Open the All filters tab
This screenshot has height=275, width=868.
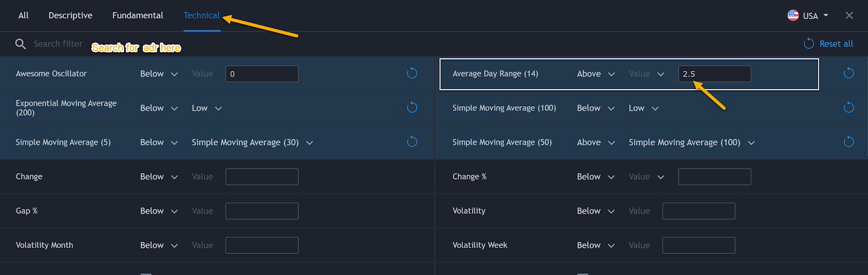coord(23,16)
